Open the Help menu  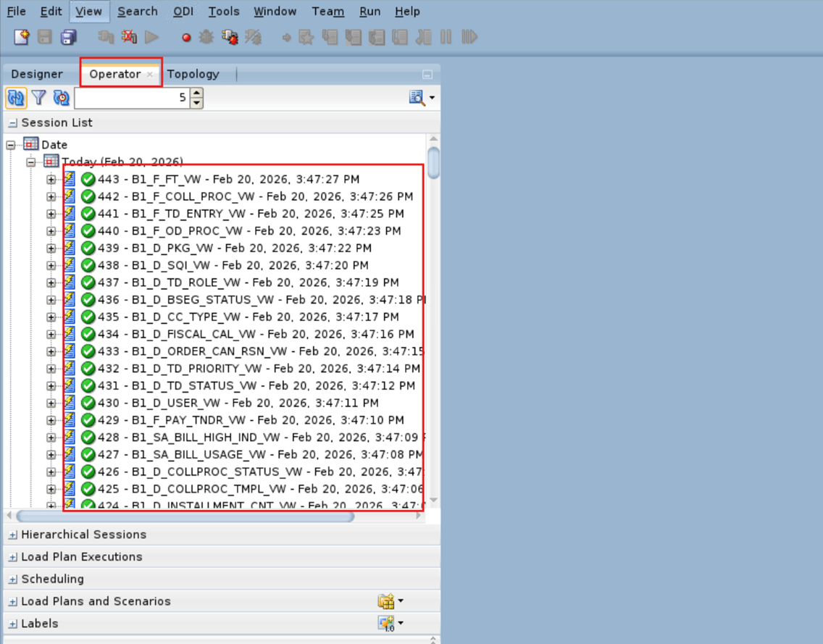407,11
